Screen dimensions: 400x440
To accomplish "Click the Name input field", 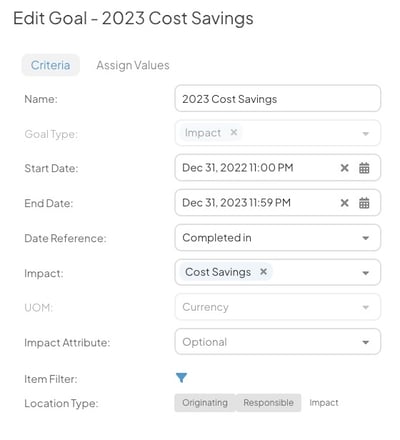I will coord(278,99).
